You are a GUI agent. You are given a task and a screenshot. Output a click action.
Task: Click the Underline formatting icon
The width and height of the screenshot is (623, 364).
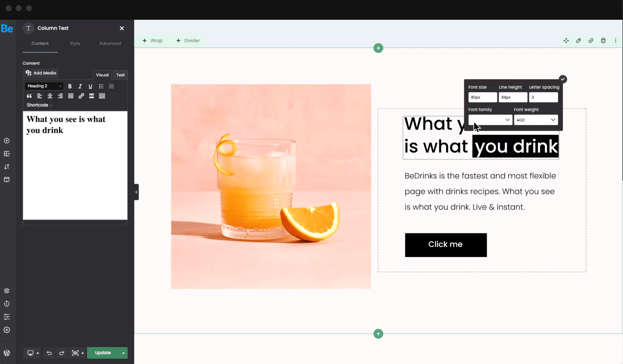click(x=90, y=86)
